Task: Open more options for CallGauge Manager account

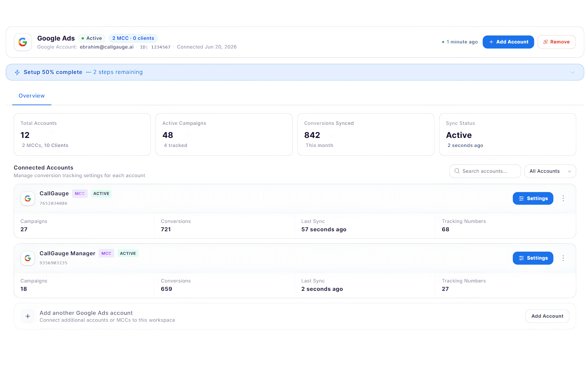Action: point(563,258)
